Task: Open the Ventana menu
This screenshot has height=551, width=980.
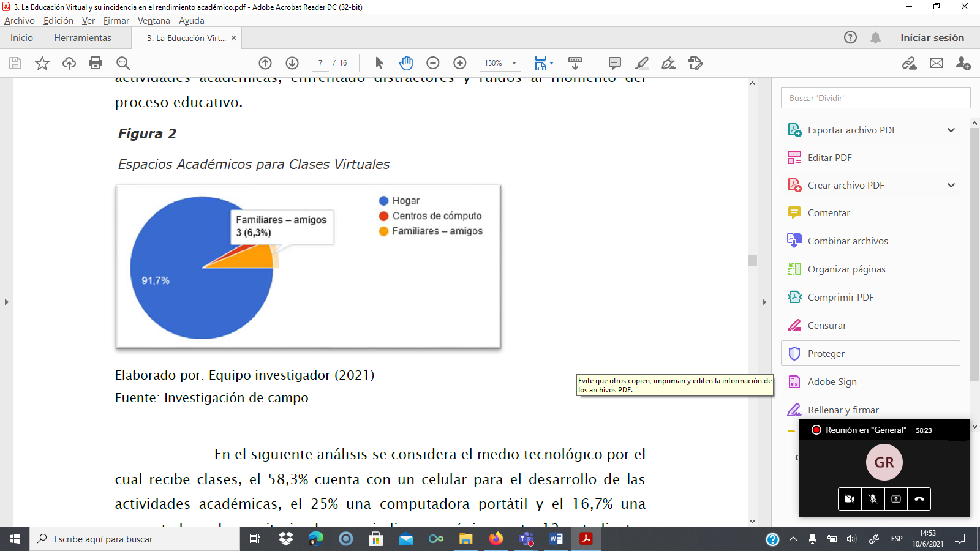Action: click(x=154, y=20)
